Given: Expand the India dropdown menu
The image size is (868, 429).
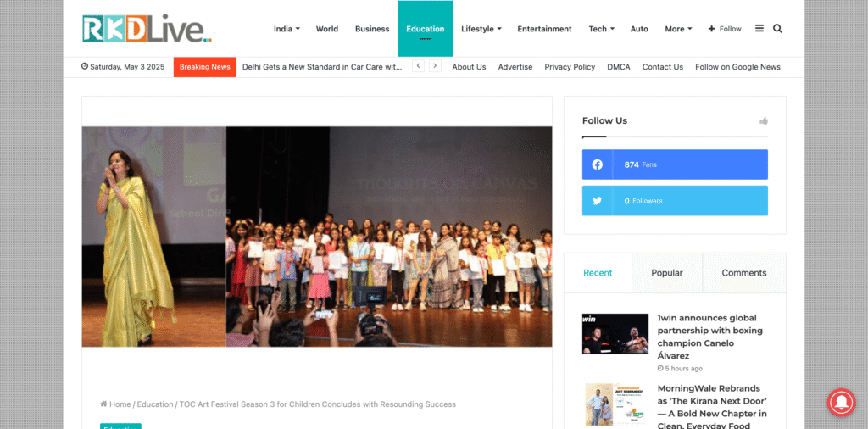Looking at the screenshot, I should point(287,29).
